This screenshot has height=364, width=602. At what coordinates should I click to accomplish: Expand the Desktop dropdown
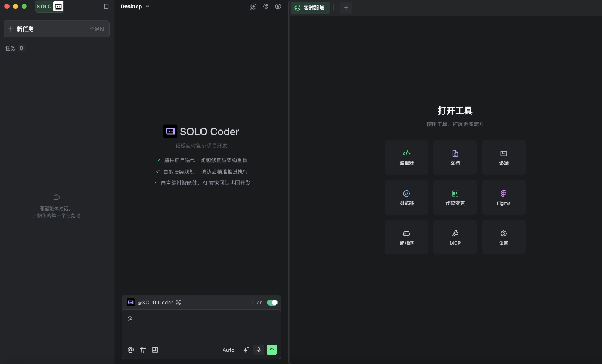pyautogui.click(x=135, y=7)
